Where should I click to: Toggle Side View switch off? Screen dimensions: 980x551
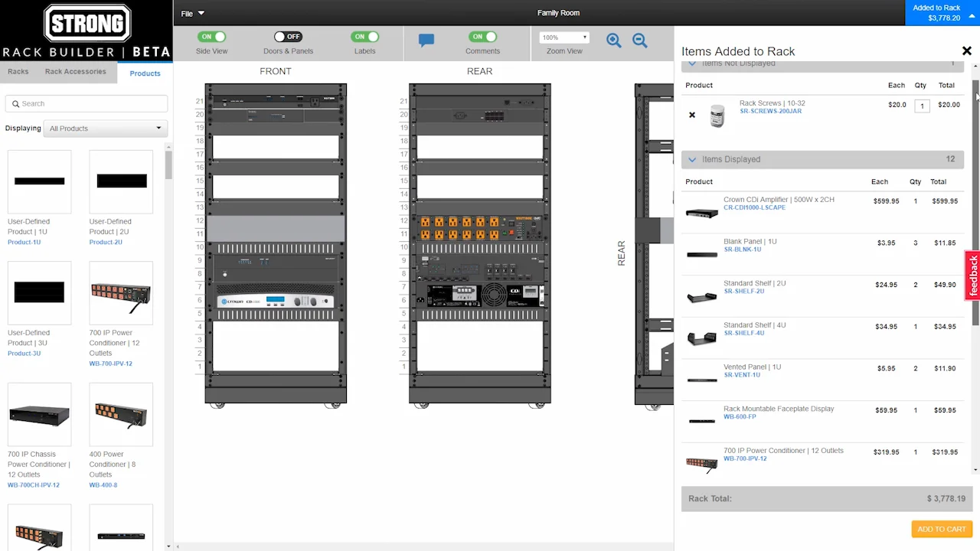point(211,37)
